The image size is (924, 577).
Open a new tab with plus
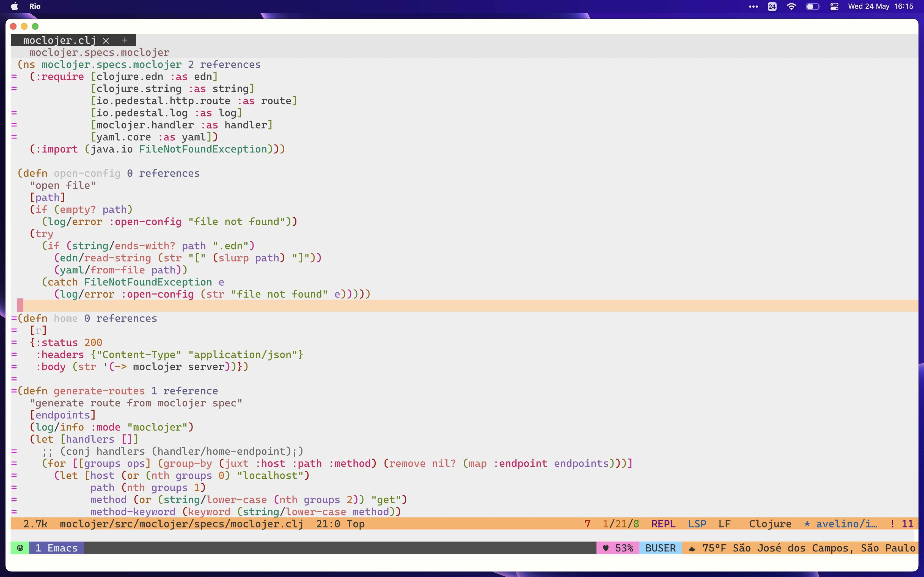[x=125, y=40]
